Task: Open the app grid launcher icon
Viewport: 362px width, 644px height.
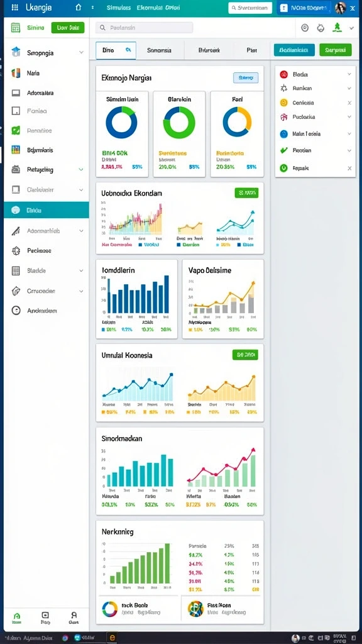Action: [x=15, y=8]
